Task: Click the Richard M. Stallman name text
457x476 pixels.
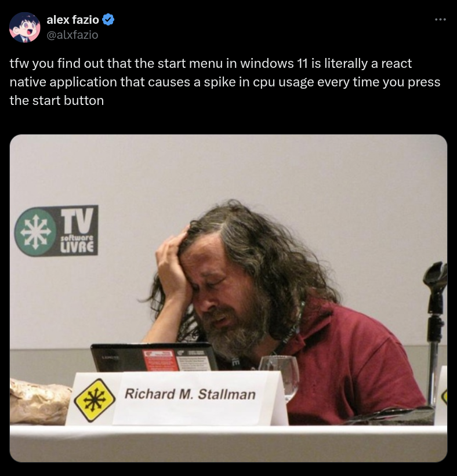Action: point(190,394)
